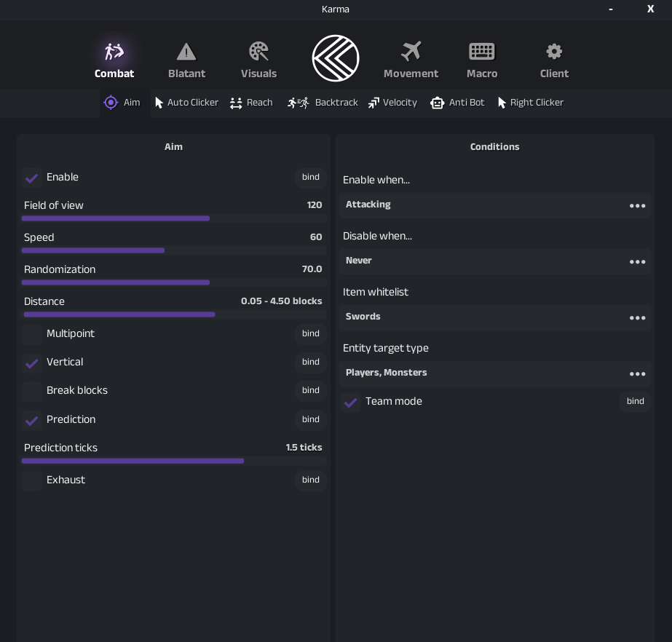Click the Players, Monsters target field
Viewport: 672px width, 642px height.
[495, 373]
